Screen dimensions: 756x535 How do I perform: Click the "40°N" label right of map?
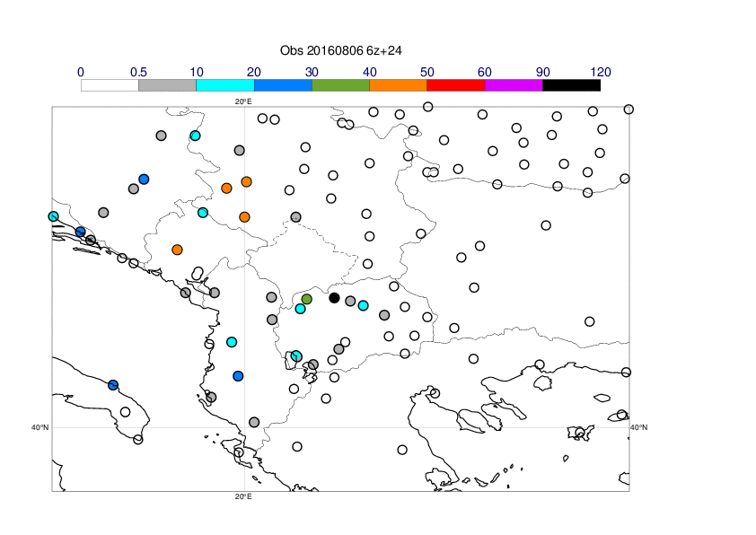pos(639,427)
